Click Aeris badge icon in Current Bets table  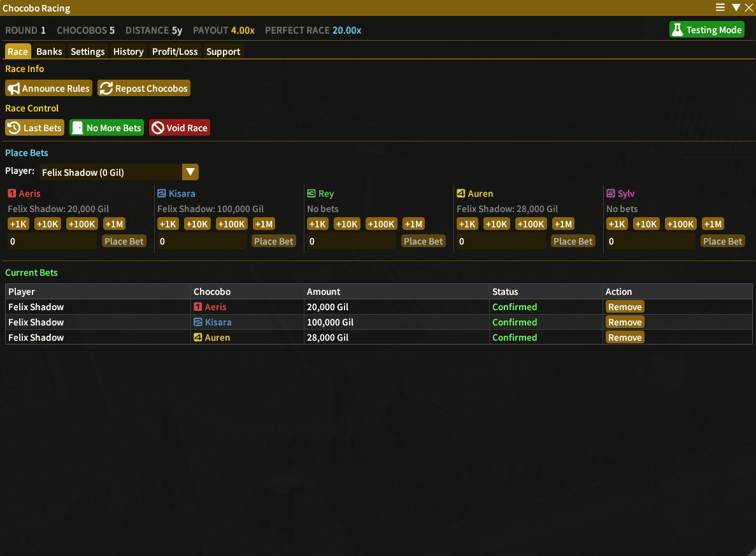tap(197, 307)
